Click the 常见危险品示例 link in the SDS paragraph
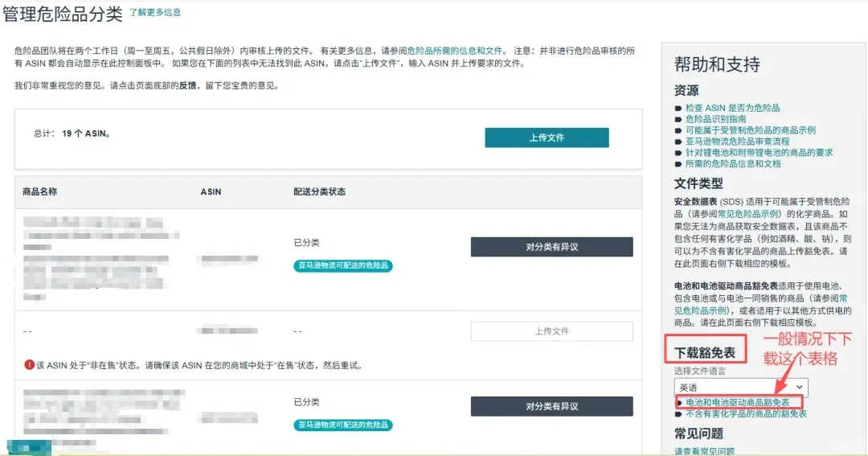 [748, 214]
